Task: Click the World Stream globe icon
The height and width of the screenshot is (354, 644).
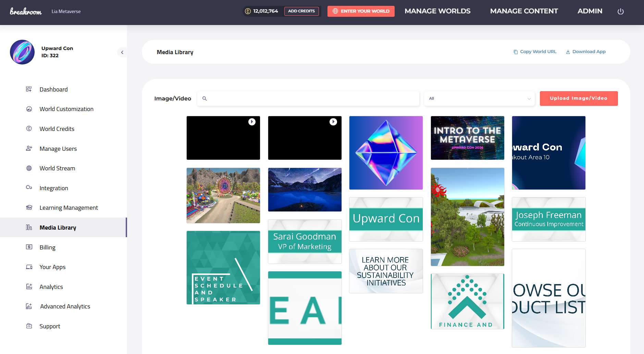Action: pyautogui.click(x=29, y=168)
